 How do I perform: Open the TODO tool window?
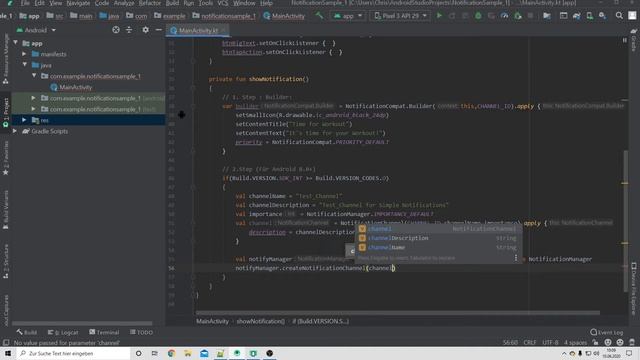click(x=141, y=332)
